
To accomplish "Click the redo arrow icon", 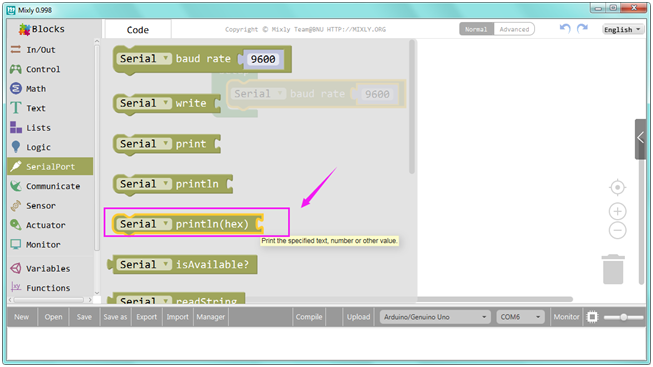I will point(582,29).
